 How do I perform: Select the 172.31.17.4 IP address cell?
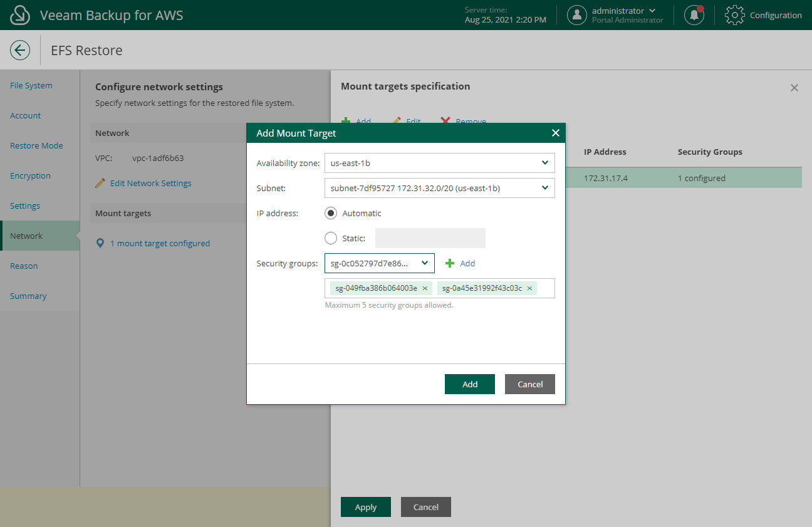click(x=606, y=178)
